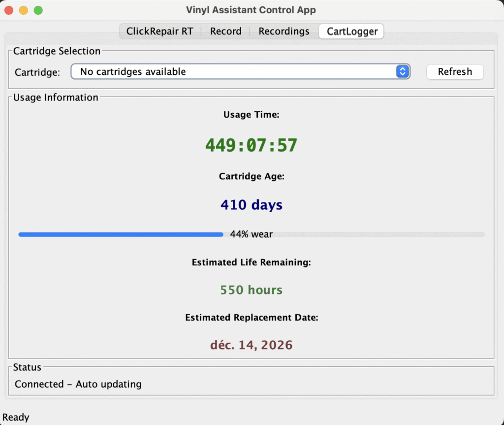
Task: Click the Connected – Auto updating status text
Action: (x=78, y=384)
